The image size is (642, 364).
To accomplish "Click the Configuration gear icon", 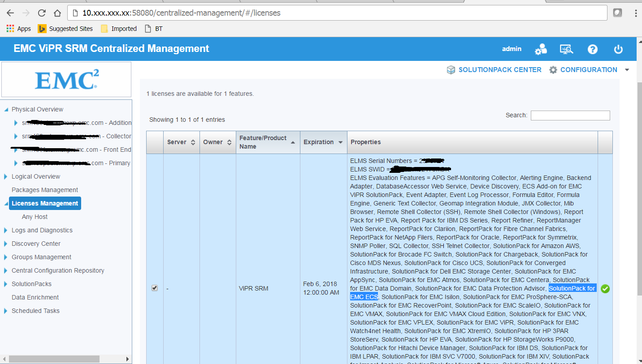I will (553, 70).
